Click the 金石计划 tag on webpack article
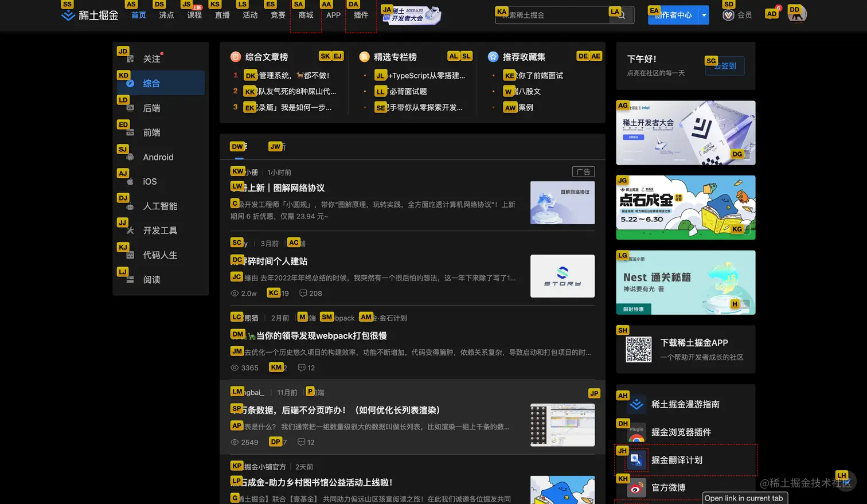 pyautogui.click(x=384, y=318)
